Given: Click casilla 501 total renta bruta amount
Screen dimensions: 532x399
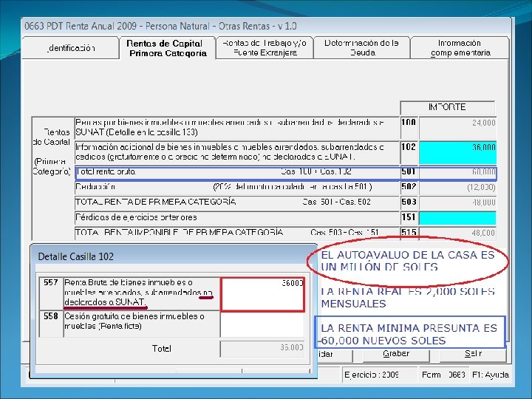Looking at the screenshot, I should (457, 172).
